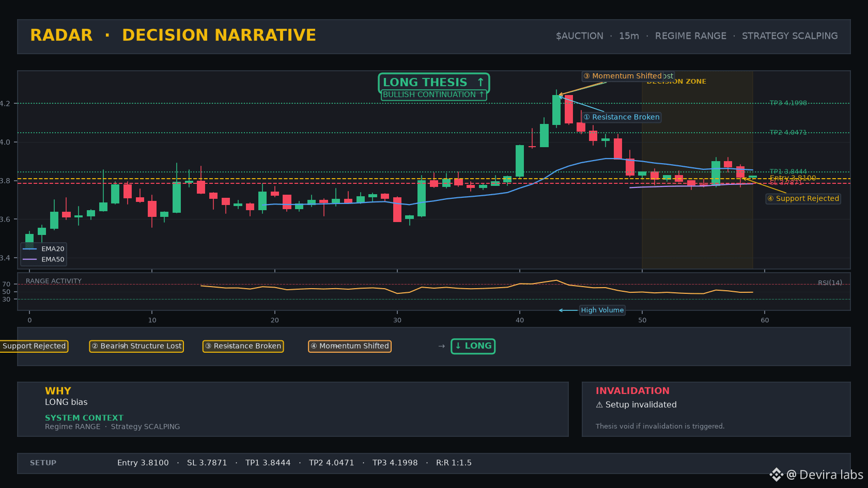Open the Support Rejected chip in sequence row
The width and height of the screenshot is (868, 488).
click(x=34, y=346)
